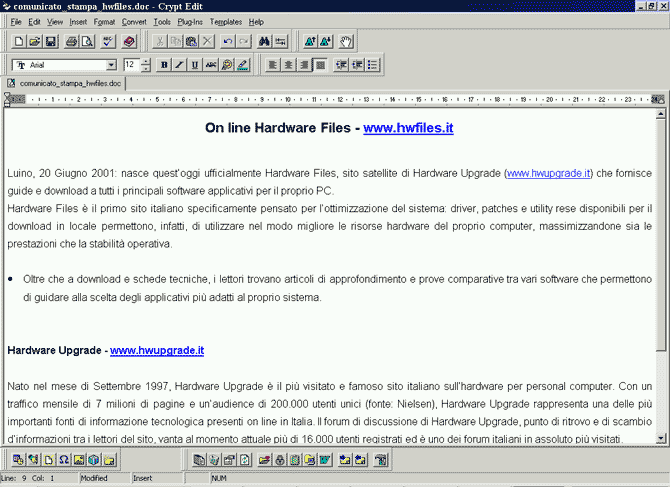Toggle Bold formatting
Screen dimensions: 670x487
[x=164, y=65]
